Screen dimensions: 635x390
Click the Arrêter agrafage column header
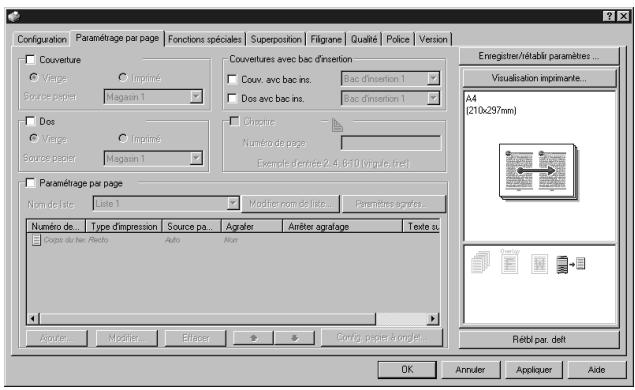click(342, 226)
